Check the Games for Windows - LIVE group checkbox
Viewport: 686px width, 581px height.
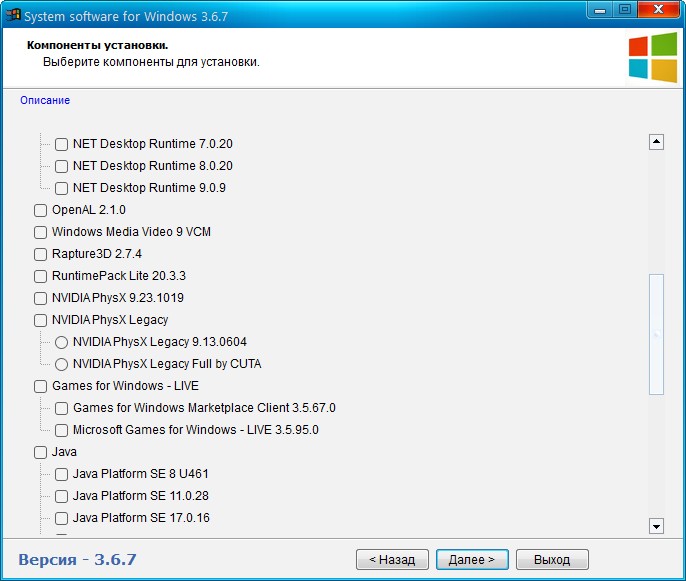point(40,386)
